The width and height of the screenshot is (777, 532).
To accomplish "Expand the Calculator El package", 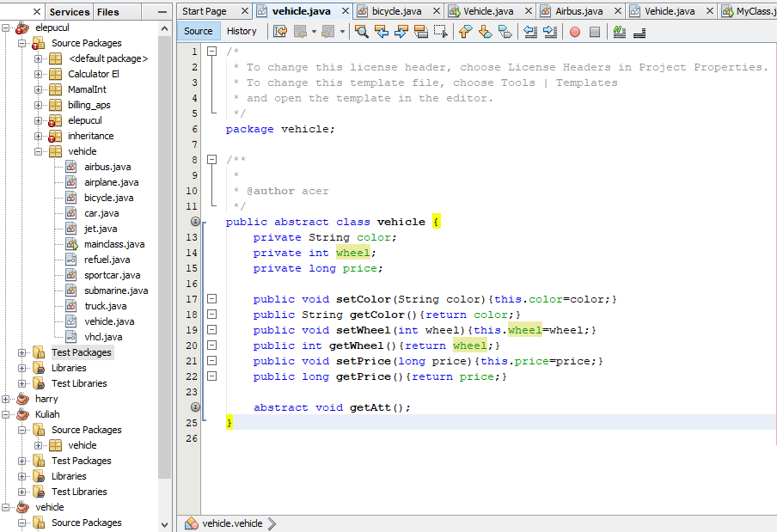I will tap(38, 74).
